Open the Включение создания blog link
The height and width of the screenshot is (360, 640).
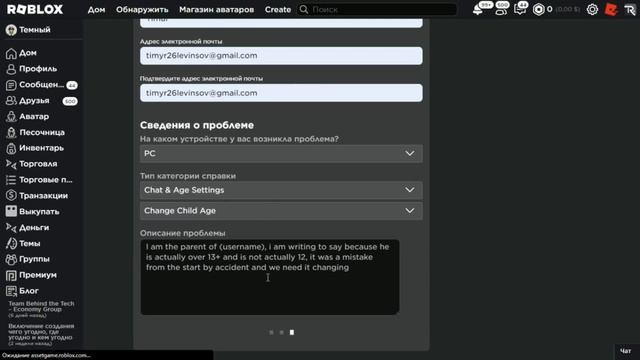click(x=41, y=332)
